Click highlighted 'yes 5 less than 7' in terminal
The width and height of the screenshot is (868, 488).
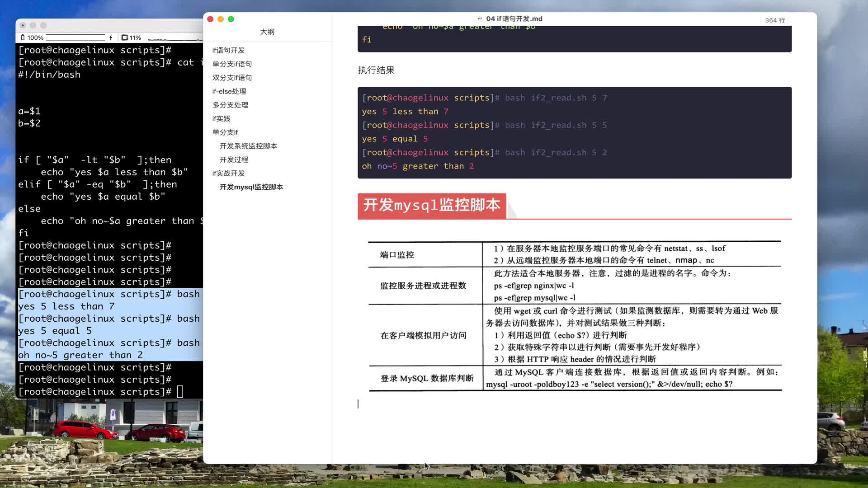(66, 306)
